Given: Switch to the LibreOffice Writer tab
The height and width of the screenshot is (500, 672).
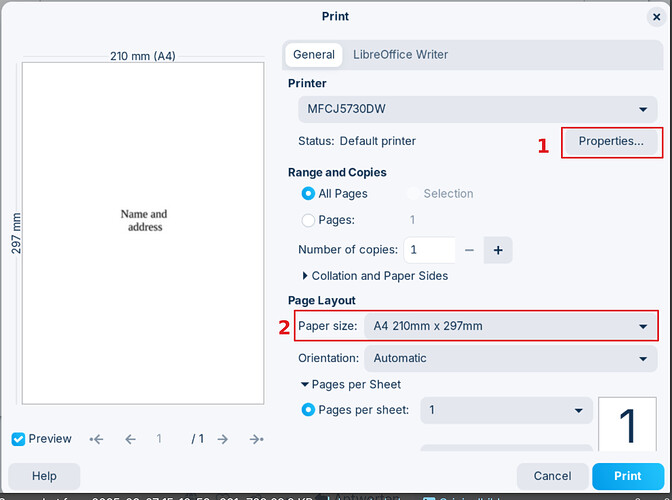Looking at the screenshot, I should 400,55.
